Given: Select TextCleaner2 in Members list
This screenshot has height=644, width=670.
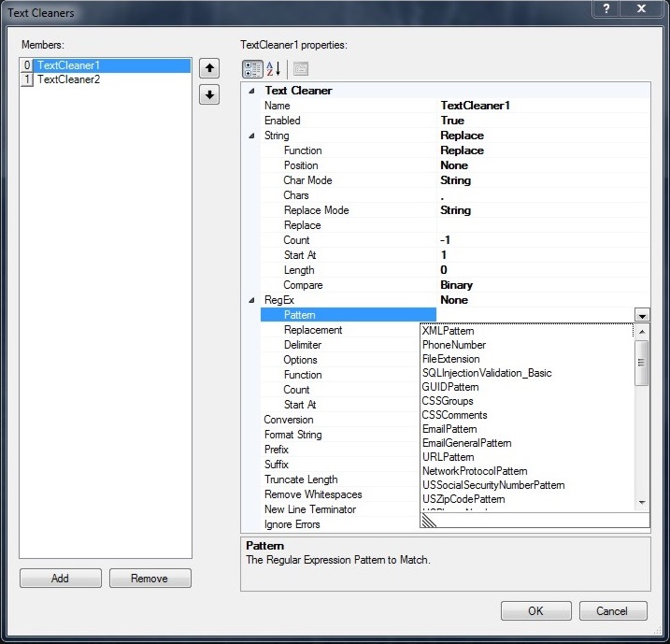Looking at the screenshot, I should pos(68,79).
